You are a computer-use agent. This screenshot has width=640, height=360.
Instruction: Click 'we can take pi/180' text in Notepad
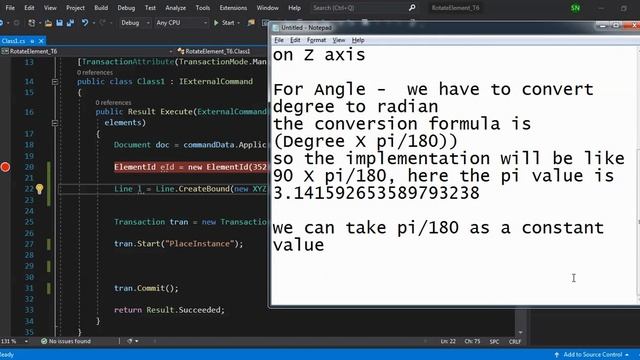tap(365, 228)
